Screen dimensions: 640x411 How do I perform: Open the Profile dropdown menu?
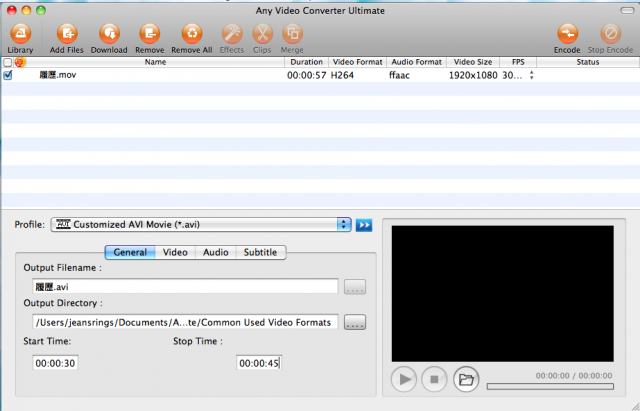coord(201,224)
